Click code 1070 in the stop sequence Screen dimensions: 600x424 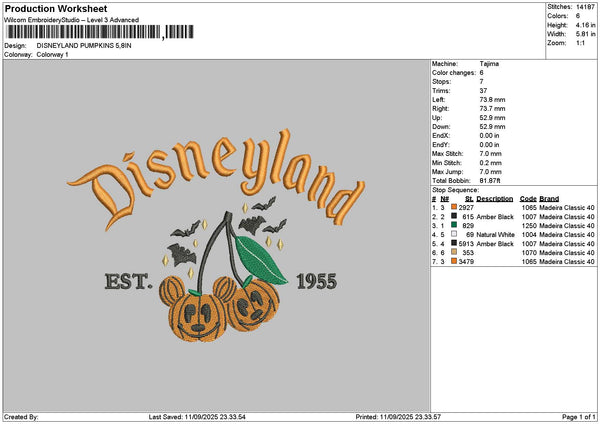coord(529,253)
